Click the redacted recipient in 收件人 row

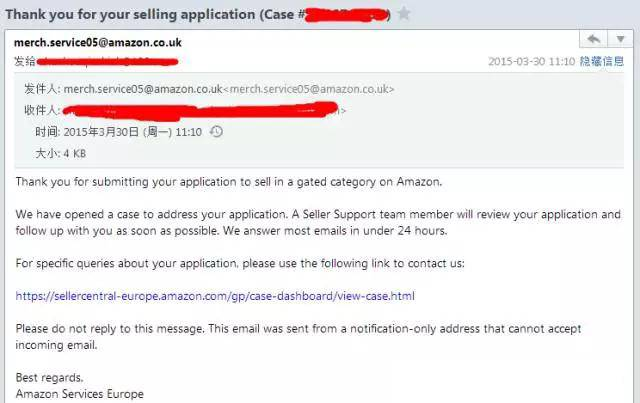(200, 111)
